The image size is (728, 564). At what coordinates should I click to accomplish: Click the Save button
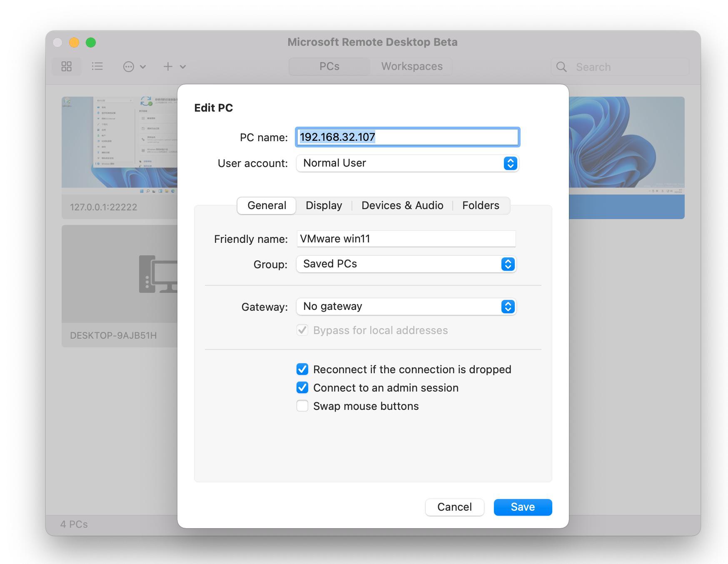click(x=523, y=507)
